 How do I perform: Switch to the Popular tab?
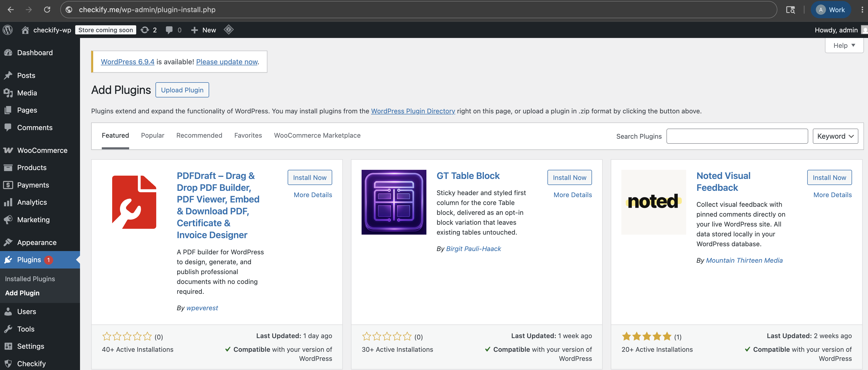(153, 135)
